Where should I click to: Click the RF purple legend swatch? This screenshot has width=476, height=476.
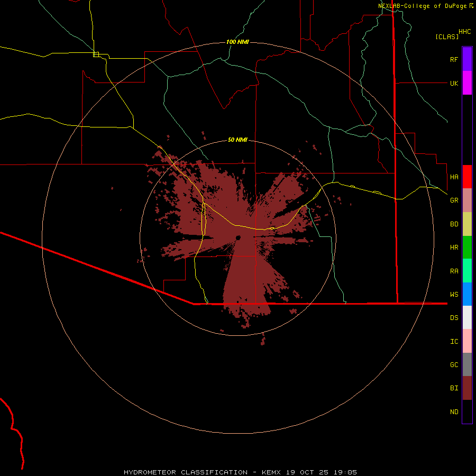click(x=467, y=59)
